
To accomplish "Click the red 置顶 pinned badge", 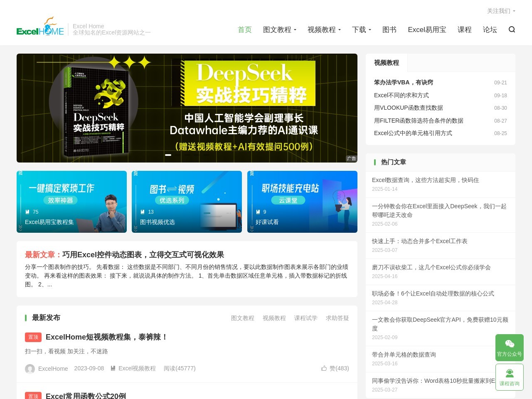I will coord(33,337).
